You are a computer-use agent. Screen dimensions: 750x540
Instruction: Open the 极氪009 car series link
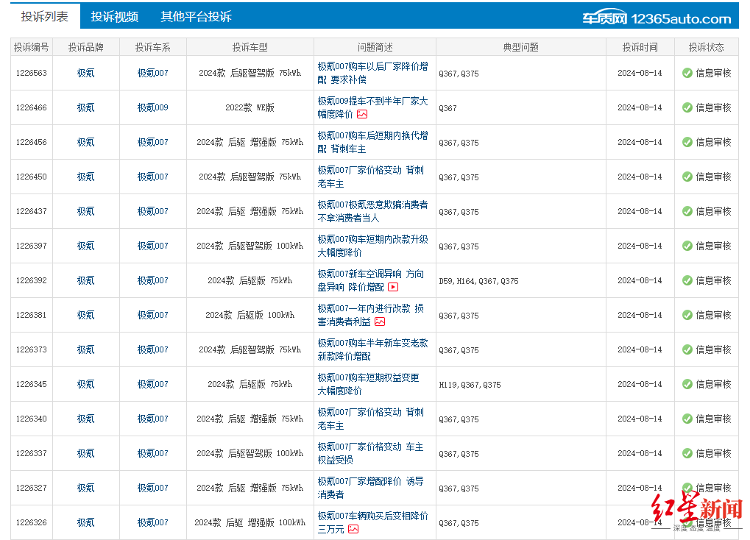[x=153, y=107]
